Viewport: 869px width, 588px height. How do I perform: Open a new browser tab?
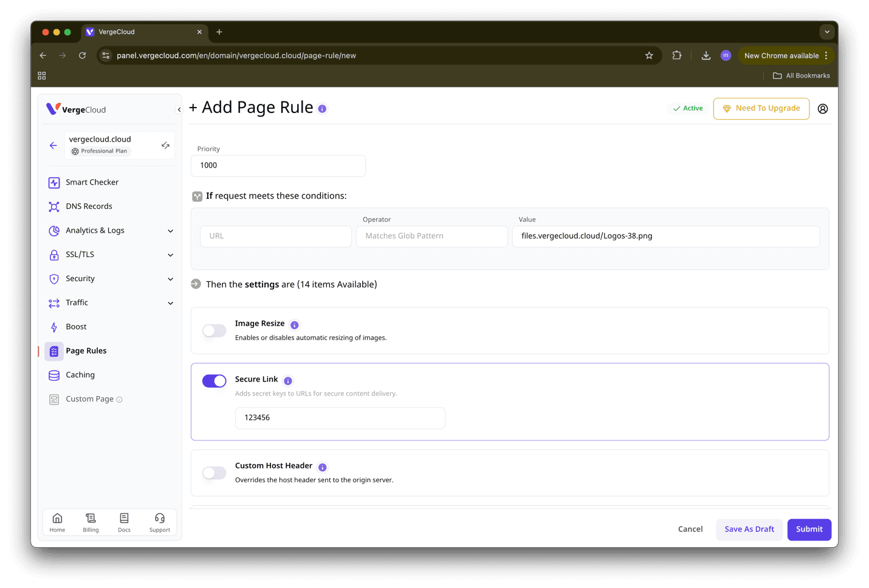pos(219,32)
